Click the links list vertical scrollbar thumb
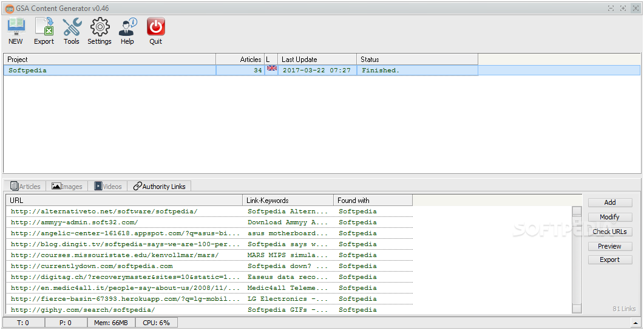644x330 pixels. [x=577, y=222]
